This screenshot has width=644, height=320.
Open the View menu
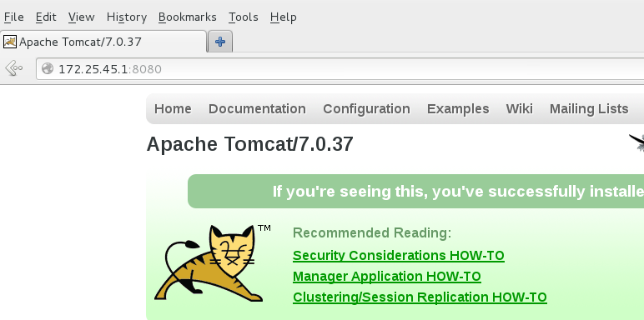(x=81, y=17)
